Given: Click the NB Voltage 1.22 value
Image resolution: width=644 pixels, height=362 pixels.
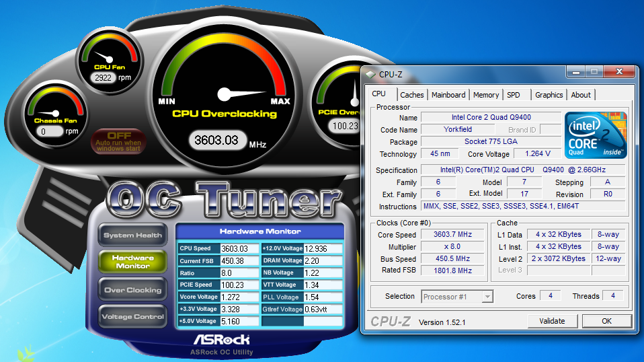Looking at the screenshot, I should (323, 273).
